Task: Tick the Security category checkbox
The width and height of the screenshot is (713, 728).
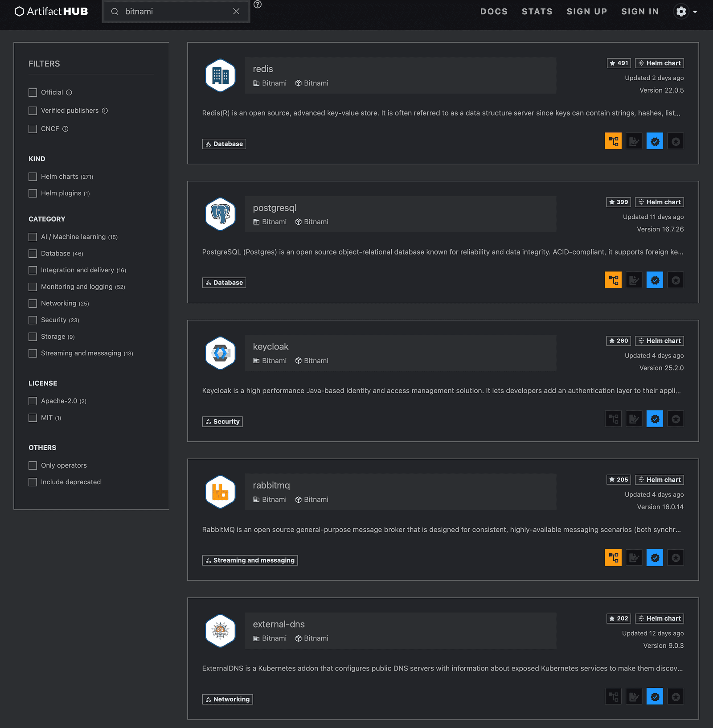Action: tap(33, 320)
